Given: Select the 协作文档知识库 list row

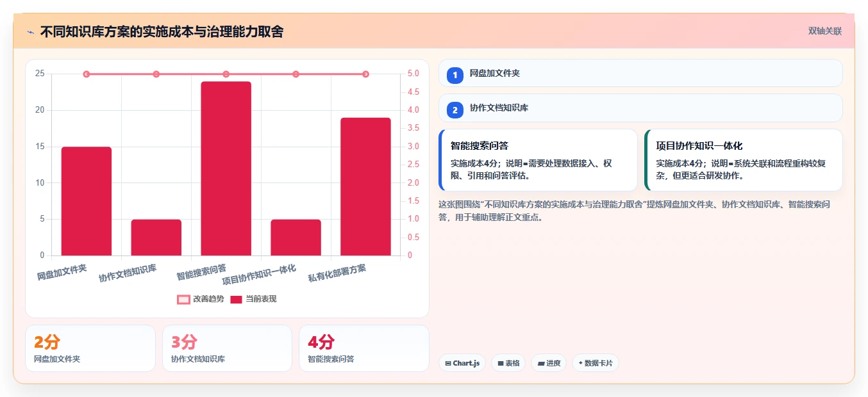Looking at the screenshot, I should click(640, 108).
